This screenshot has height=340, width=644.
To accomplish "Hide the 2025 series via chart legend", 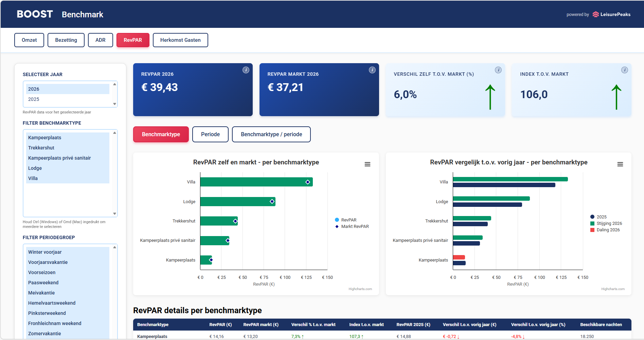I will click(601, 217).
